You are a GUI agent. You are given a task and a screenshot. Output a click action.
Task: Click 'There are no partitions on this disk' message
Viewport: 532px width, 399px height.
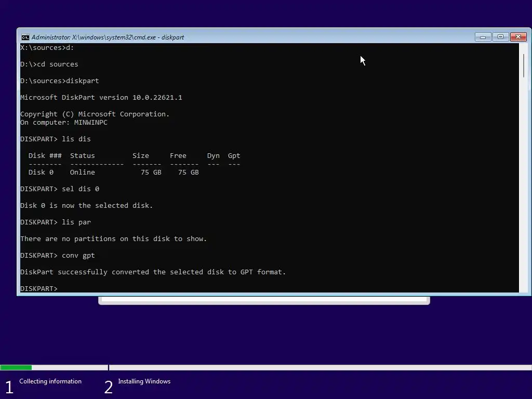point(113,239)
